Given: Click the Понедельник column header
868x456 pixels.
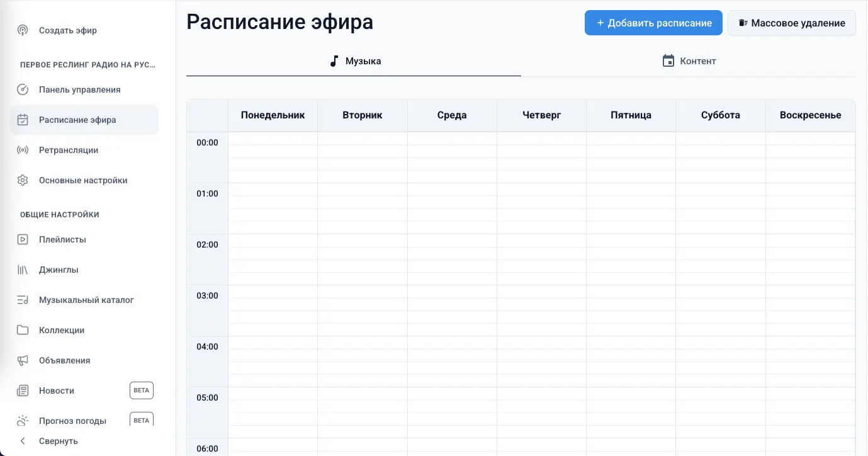Looking at the screenshot, I should coord(273,115).
